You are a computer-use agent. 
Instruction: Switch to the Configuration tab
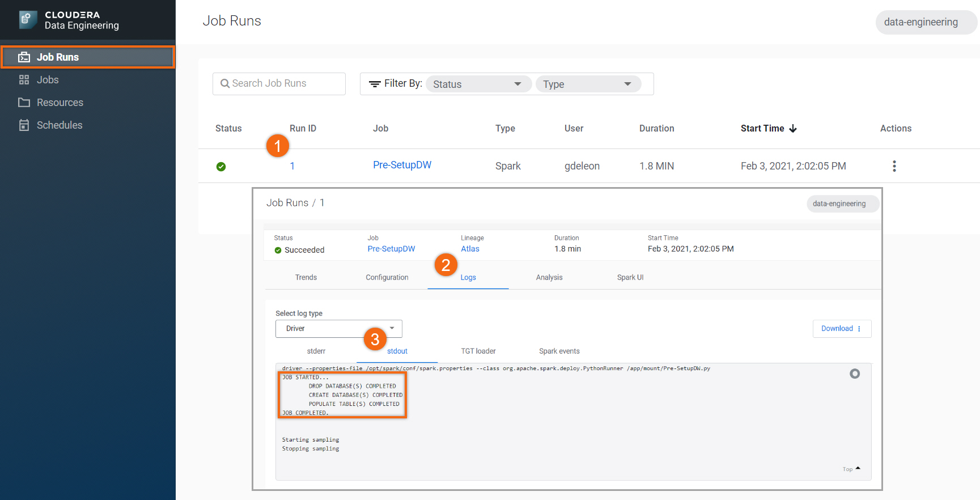click(387, 277)
